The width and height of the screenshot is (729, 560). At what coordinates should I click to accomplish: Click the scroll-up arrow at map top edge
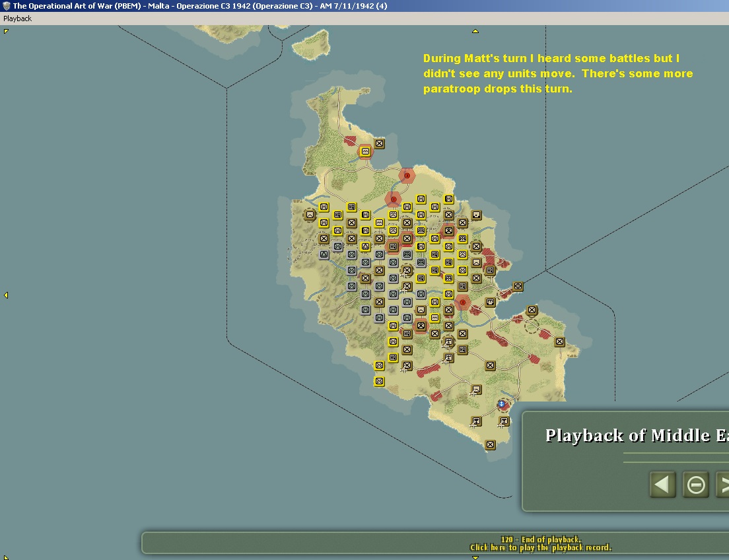(x=475, y=31)
